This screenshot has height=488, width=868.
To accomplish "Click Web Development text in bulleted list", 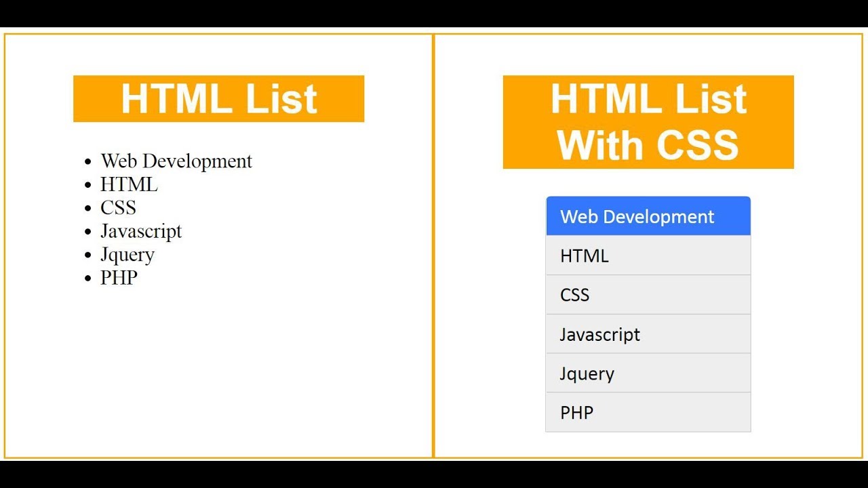I will (x=176, y=161).
